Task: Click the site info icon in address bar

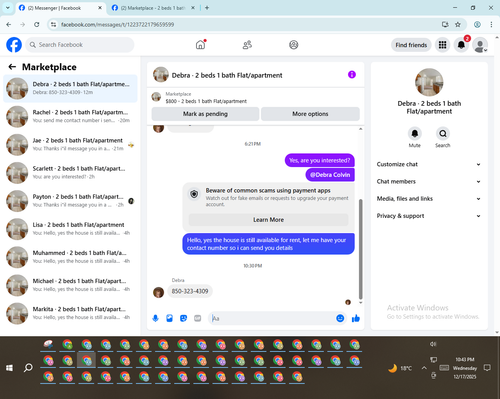Action: [53, 24]
